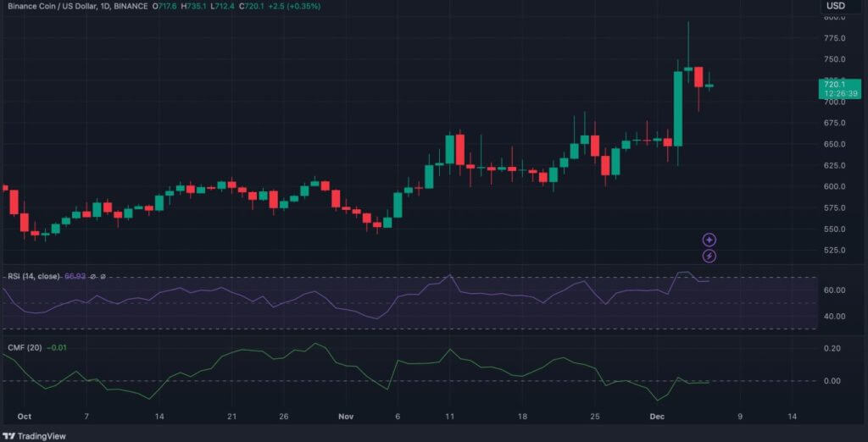This screenshot has height=442, width=868.
Task: Open the USD currency selector
Action: pos(835,6)
